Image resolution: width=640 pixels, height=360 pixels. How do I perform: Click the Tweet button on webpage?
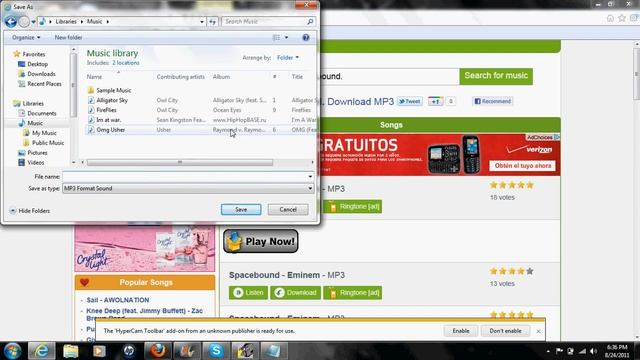(409, 101)
